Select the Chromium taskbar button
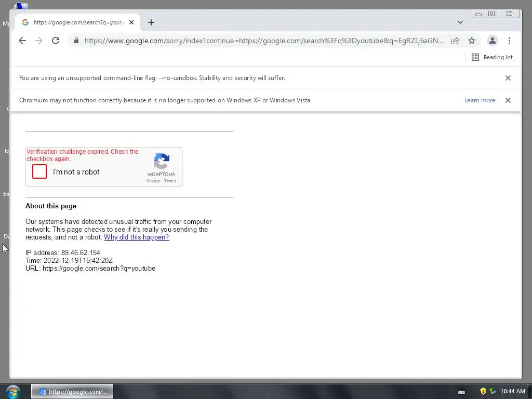 click(x=72, y=392)
